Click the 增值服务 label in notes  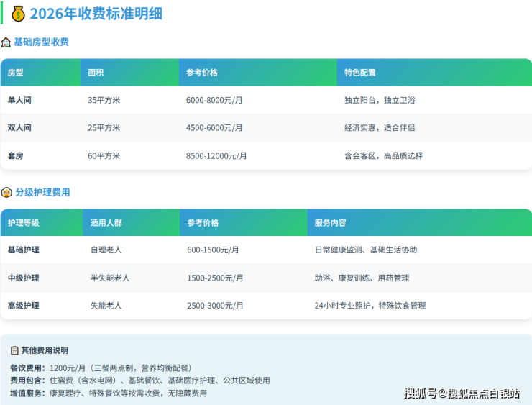pos(27,393)
